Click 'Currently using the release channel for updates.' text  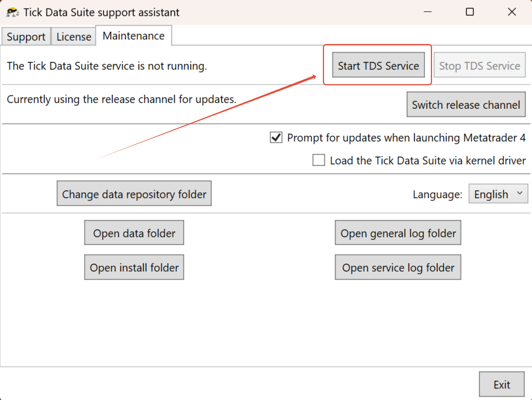point(122,99)
